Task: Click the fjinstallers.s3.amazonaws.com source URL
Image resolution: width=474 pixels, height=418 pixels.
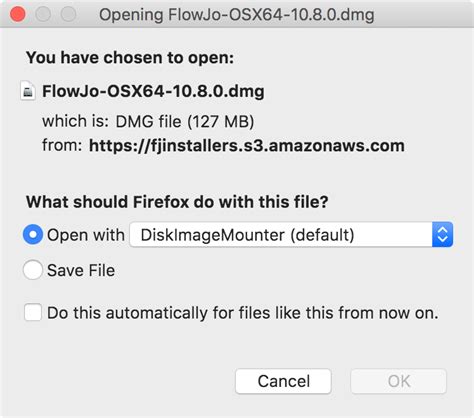Action: (247, 146)
